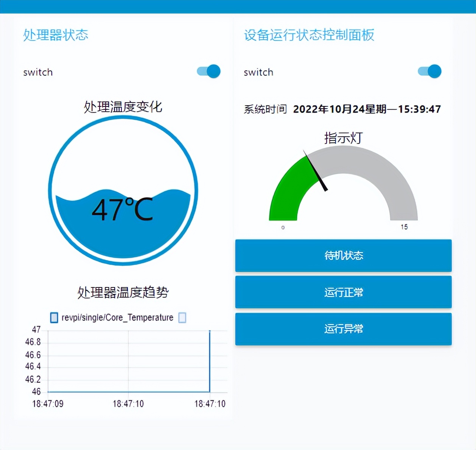Image resolution: width=476 pixels, height=450 pixels.
Task: Select the 设备运行状态控制面板 panel header
Action: [308, 36]
